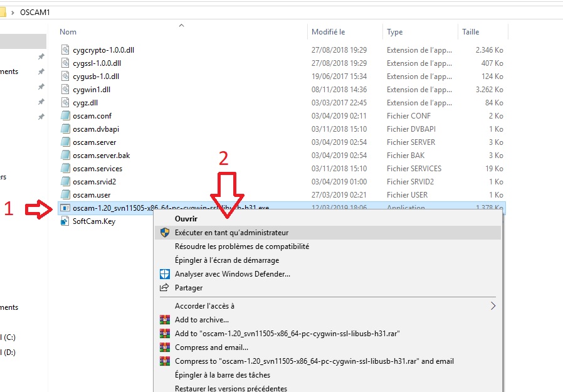The image size is (563, 392).
Task: Open the (D:) drive in navigation pane
Action: (x=8, y=352)
